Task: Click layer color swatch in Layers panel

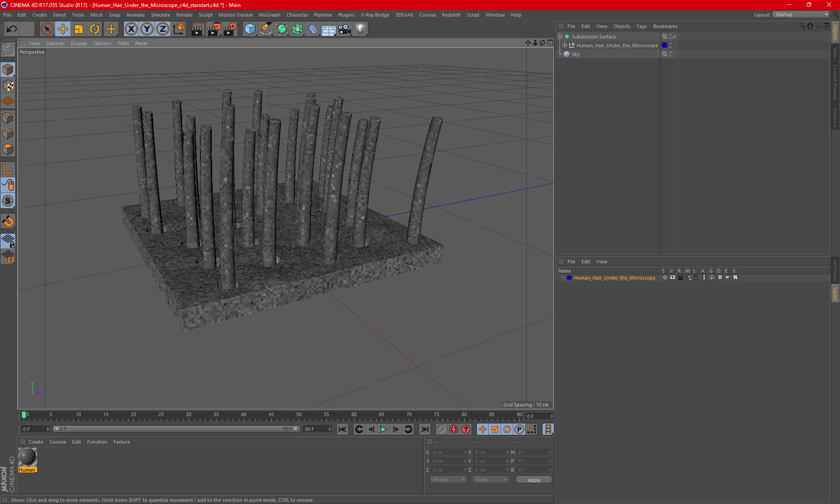Action: click(x=569, y=278)
